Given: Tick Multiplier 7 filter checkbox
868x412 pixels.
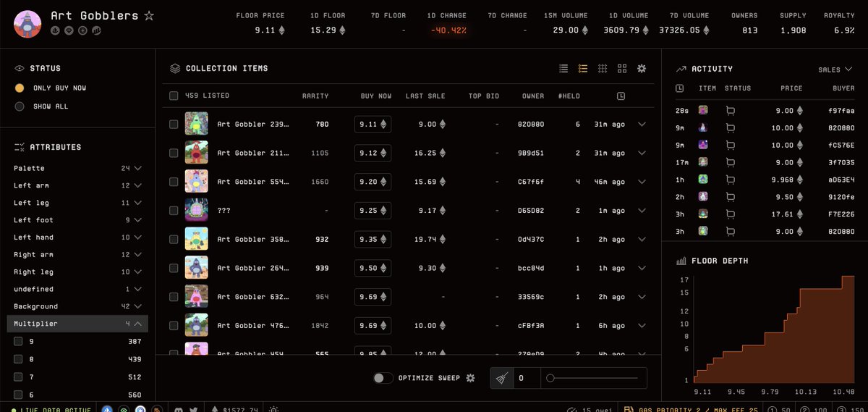Looking at the screenshot, I should [18, 377].
